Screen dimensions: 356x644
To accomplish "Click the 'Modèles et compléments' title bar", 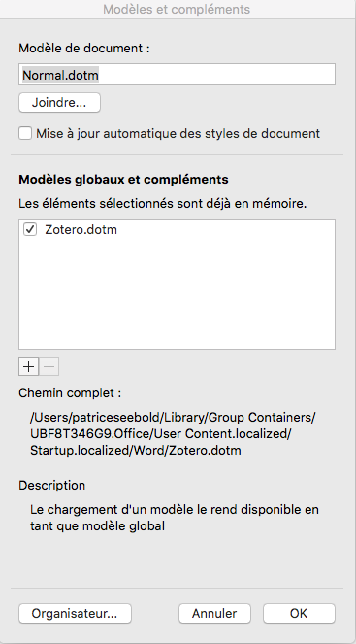I will pyautogui.click(x=177, y=9).
